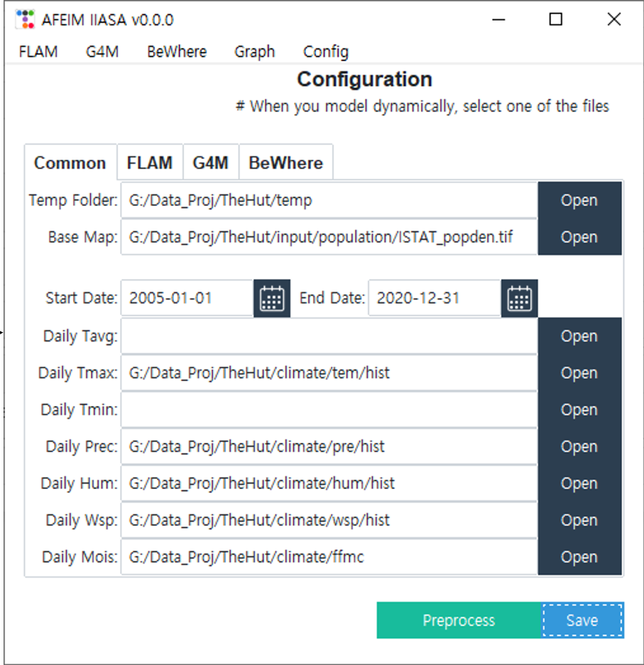
Task: Open the Graph menu
Action: tap(254, 52)
